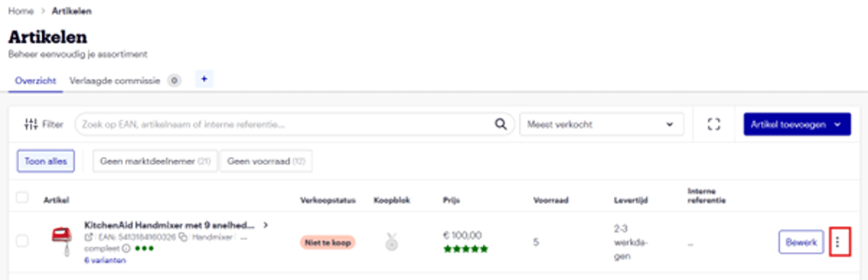Open the Filter sliders icon
This screenshot has width=868, height=280.
tap(31, 125)
